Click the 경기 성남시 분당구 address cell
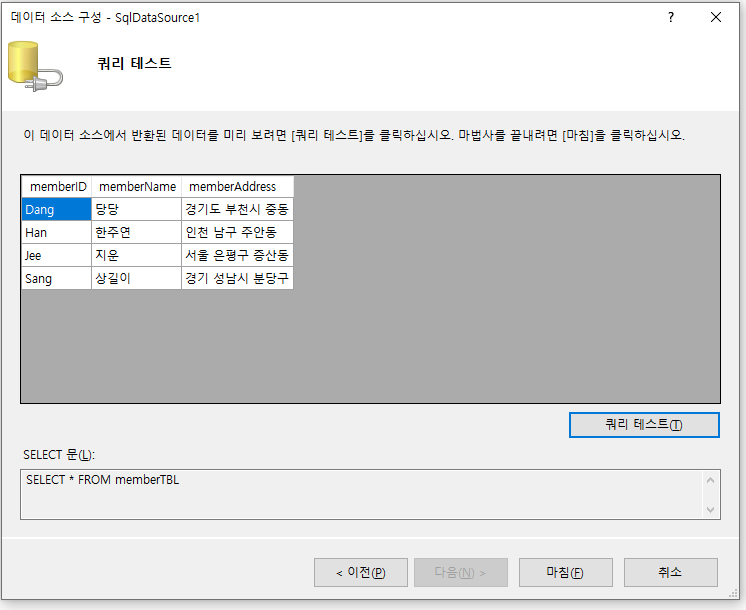Image resolution: width=746 pixels, height=610 pixels. click(237, 278)
